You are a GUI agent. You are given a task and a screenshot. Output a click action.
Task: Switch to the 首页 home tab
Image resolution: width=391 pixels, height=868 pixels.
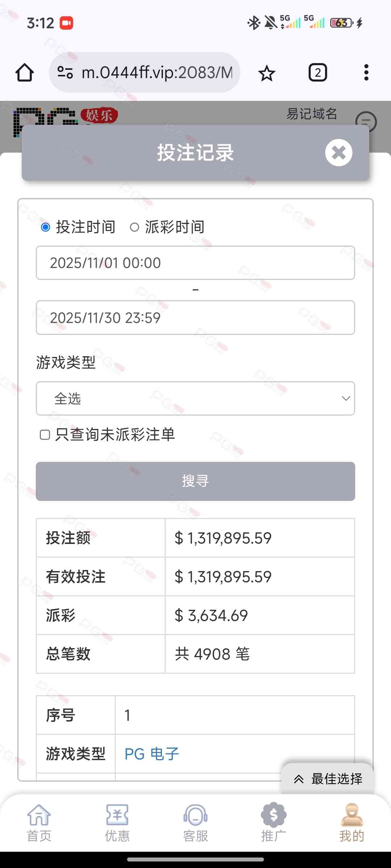pyautogui.click(x=39, y=820)
